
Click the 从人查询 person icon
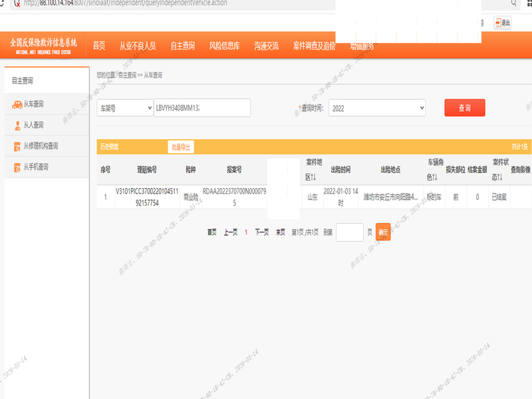tap(17, 126)
